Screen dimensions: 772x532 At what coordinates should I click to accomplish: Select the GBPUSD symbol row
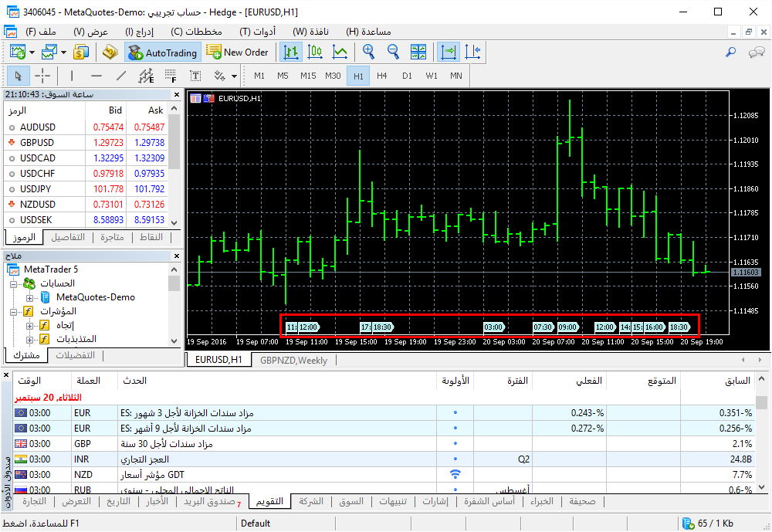86,143
